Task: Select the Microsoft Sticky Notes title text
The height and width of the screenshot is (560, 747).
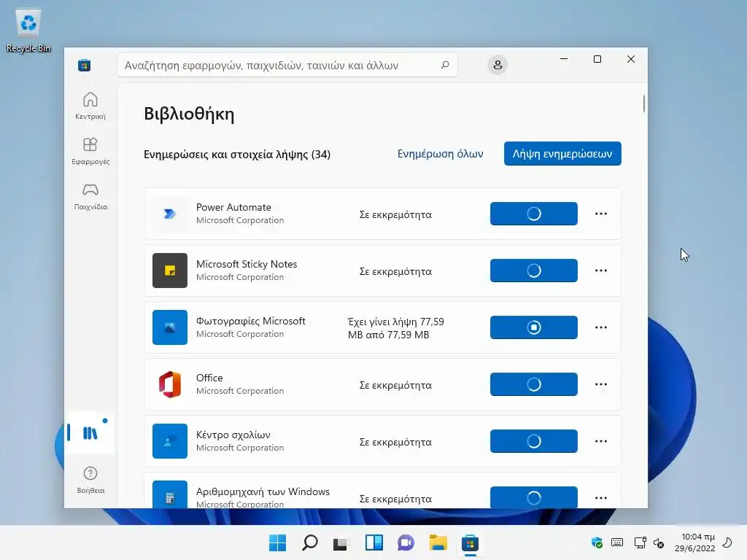Action: (247, 264)
